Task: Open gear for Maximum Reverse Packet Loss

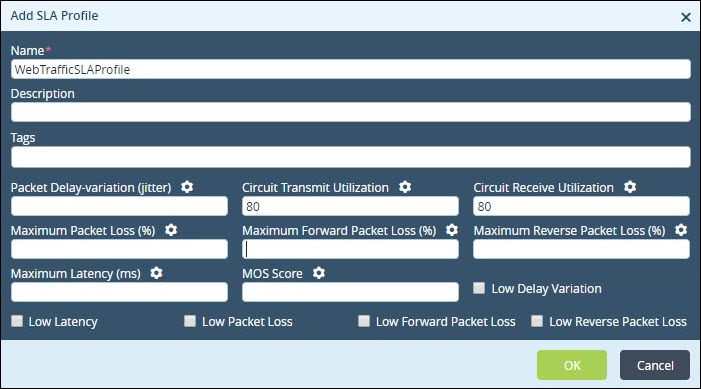Action: (681, 230)
